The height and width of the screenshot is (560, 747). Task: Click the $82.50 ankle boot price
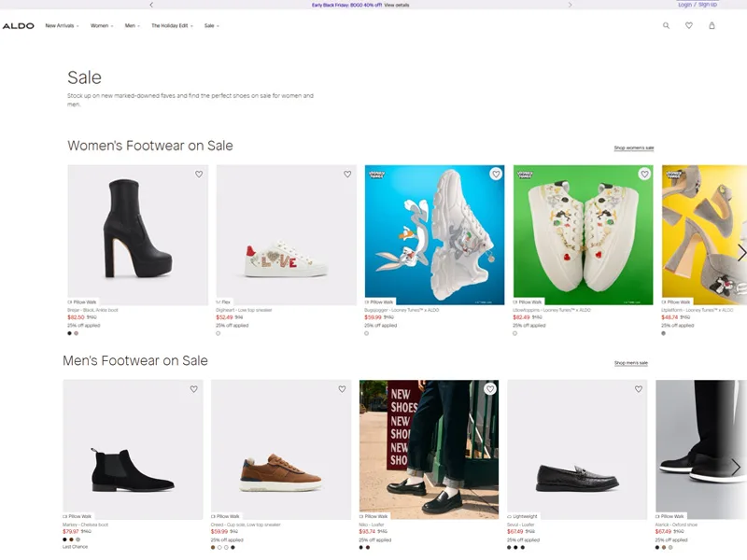coord(76,317)
